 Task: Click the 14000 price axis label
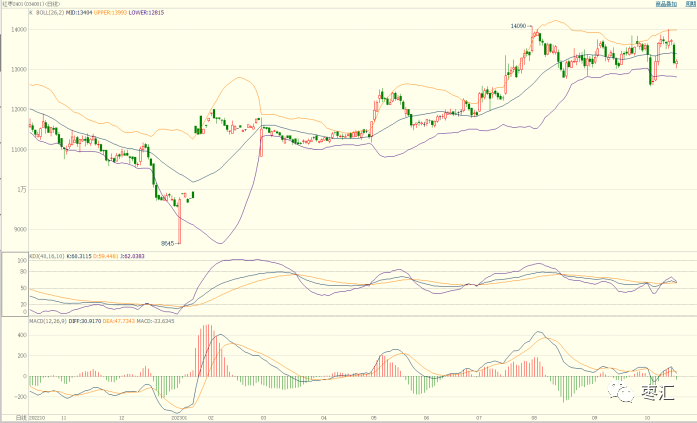coord(19,29)
